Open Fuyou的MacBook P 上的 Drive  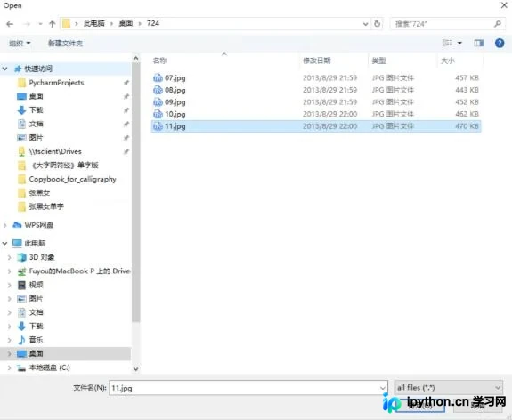(x=80, y=271)
